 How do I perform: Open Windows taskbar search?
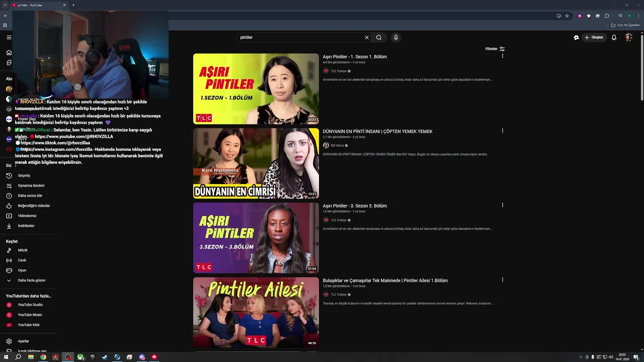tap(18, 357)
